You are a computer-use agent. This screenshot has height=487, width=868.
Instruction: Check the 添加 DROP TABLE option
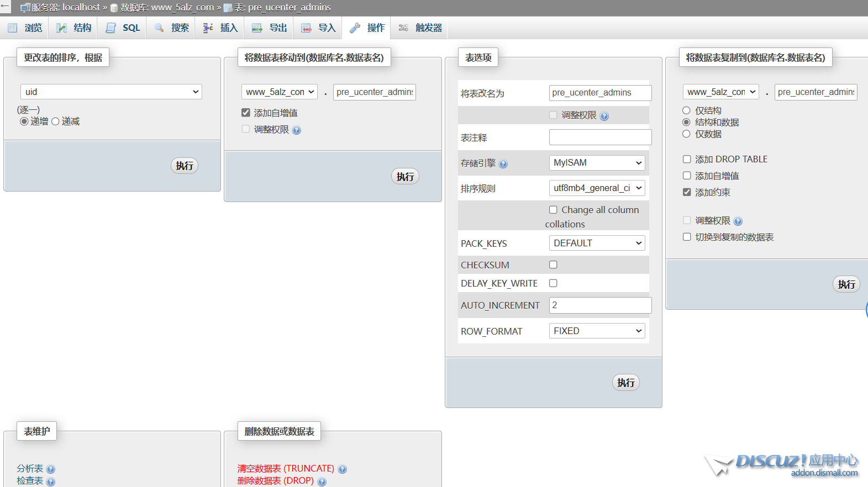click(687, 159)
